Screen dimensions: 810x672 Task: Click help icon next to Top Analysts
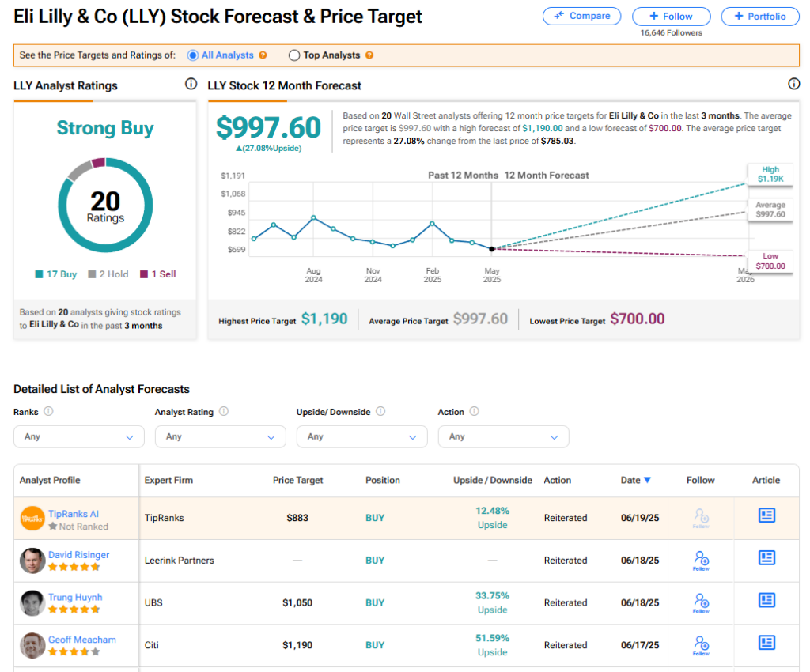coord(369,55)
